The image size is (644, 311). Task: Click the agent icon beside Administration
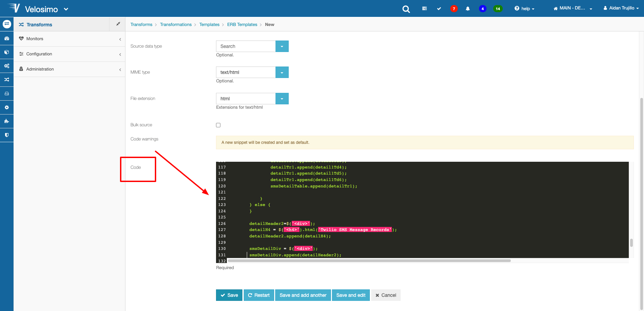[21, 69]
